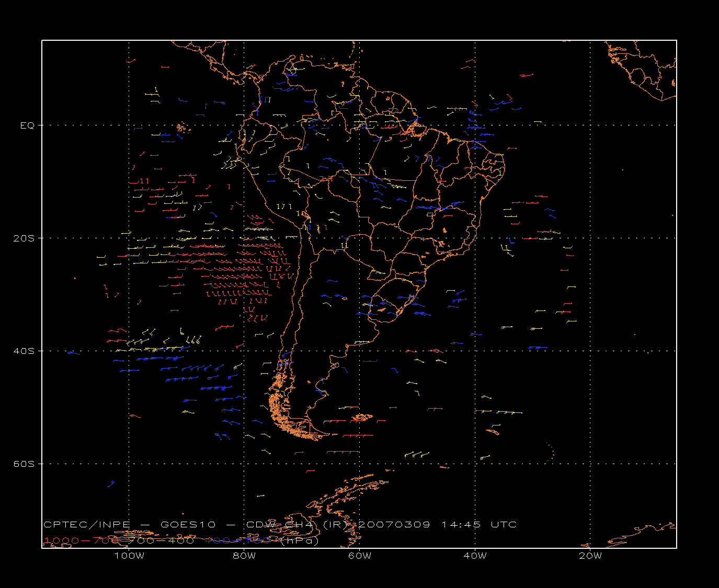Click the blue 400-100 legend entry
Viewport: 719px width, 588px height.
point(238,540)
